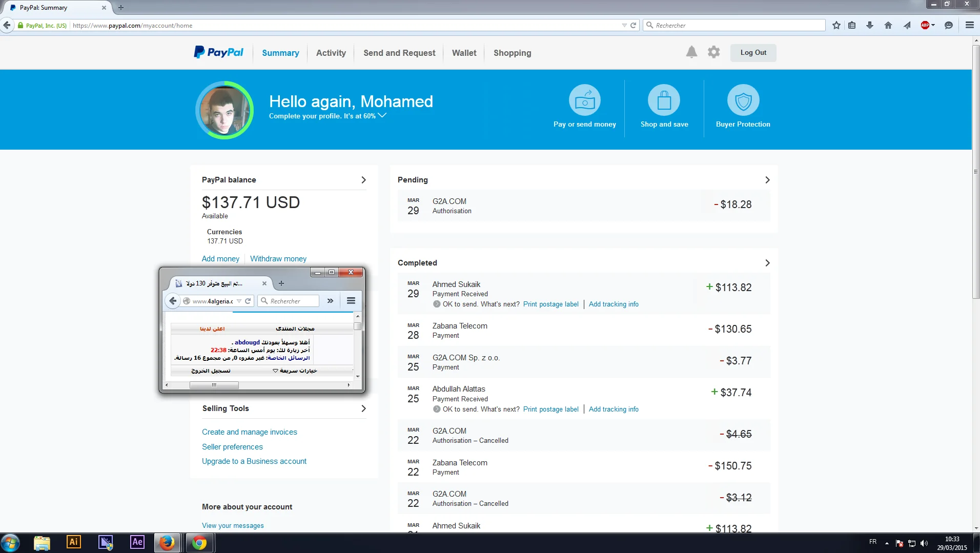Expand the profile completion chevron
Image resolution: width=980 pixels, height=553 pixels.
[x=382, y=116]
